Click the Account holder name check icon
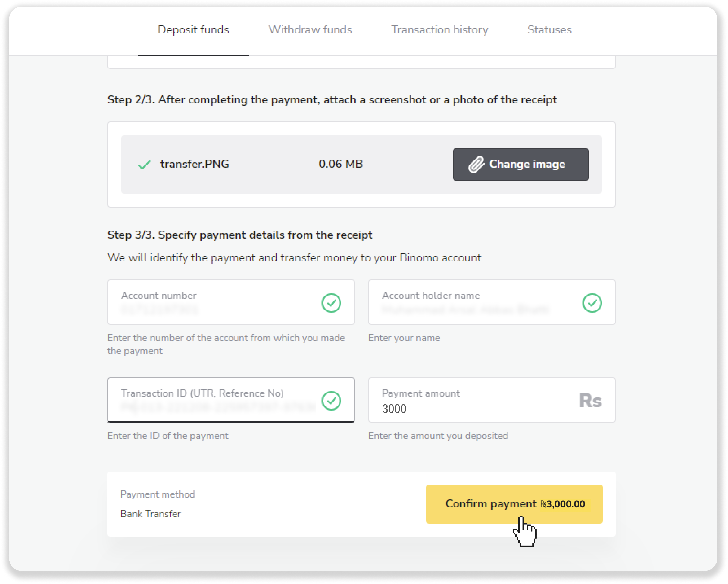728x584 pixels. [592, 303]
